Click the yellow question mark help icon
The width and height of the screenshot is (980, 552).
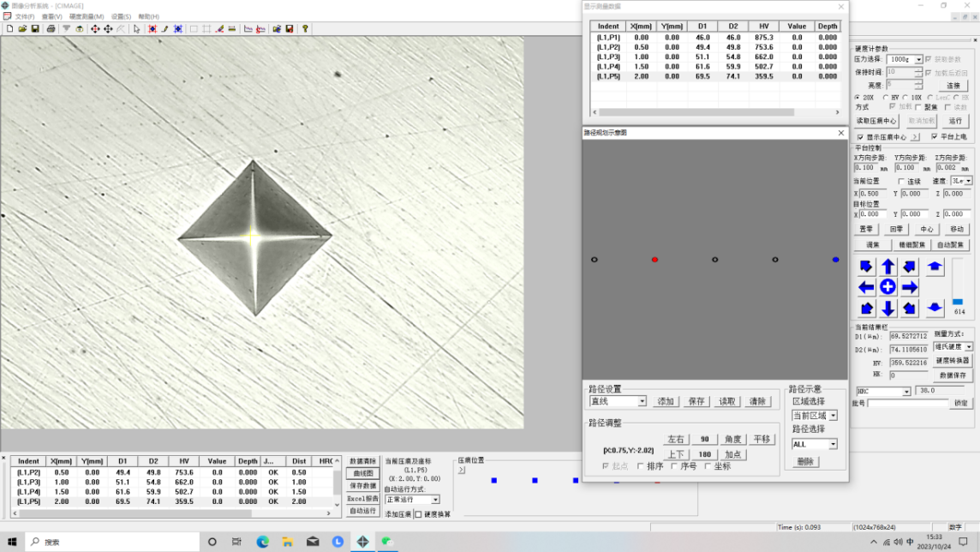304,28
